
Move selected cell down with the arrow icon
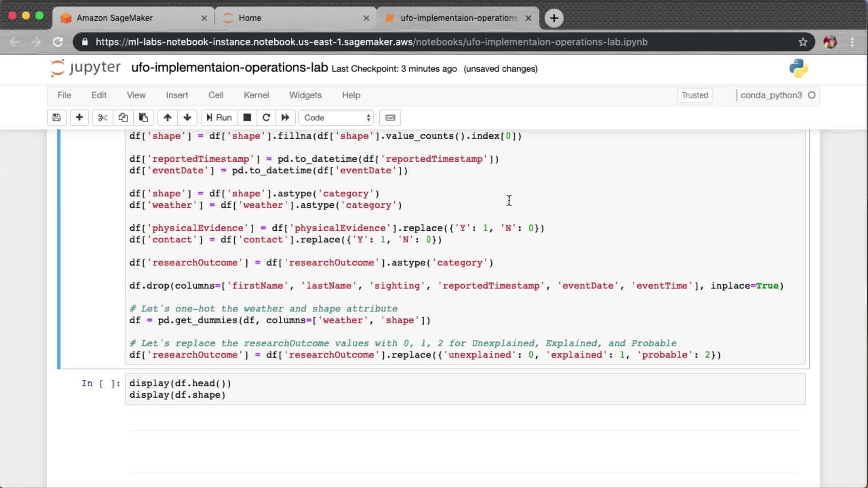(x=187, y=117)
